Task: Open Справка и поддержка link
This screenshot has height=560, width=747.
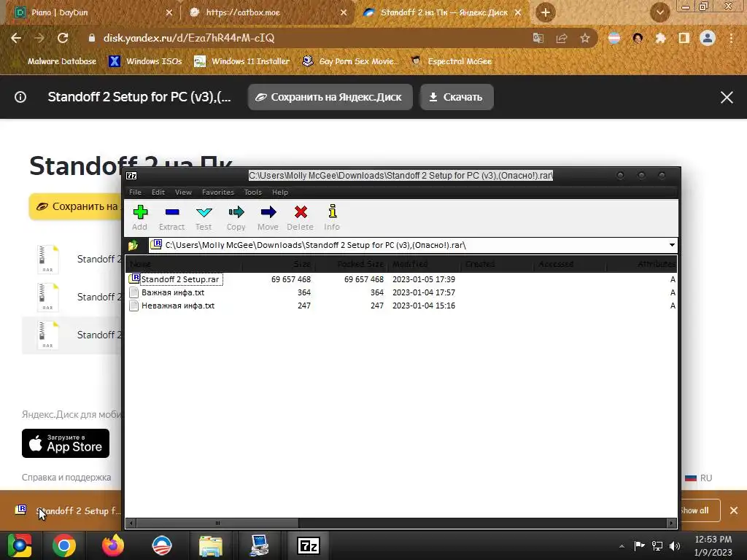Action: click(66, 477)
